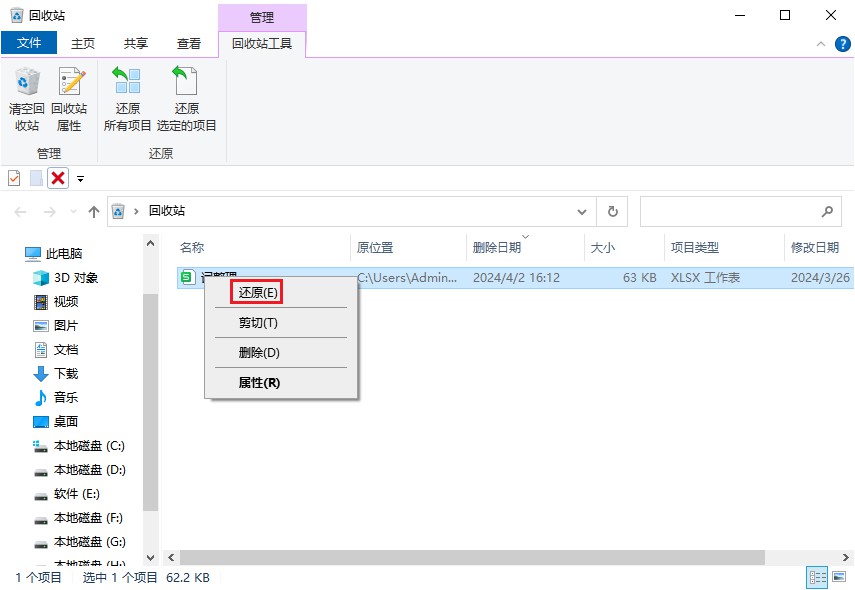This screenshot has width=855, height=590.
Task: Switch to large icons view layout
Action: pos(839,578)
